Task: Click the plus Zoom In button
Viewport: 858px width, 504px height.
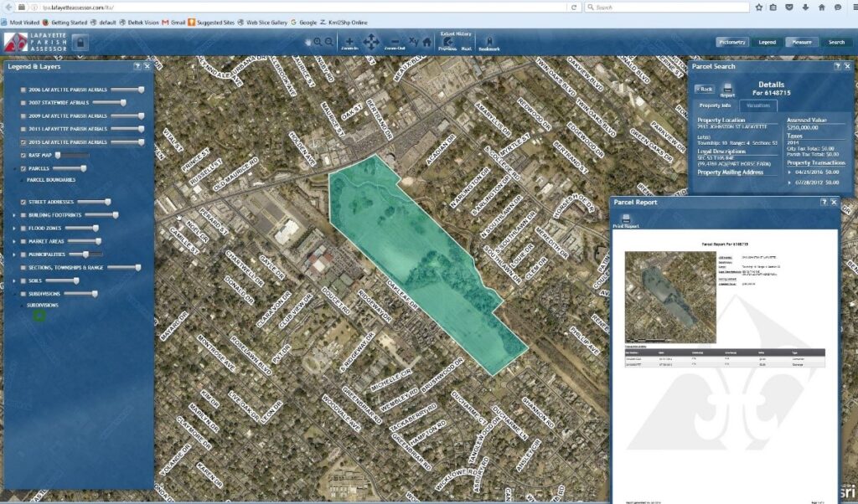Action: click(349, 43)
